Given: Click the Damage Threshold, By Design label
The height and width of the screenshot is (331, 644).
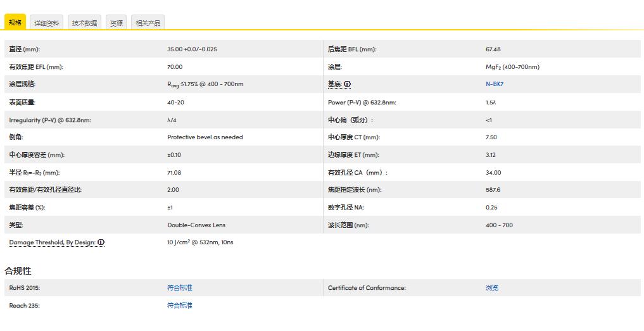Looking at the screenshot, I should [53, 242].
